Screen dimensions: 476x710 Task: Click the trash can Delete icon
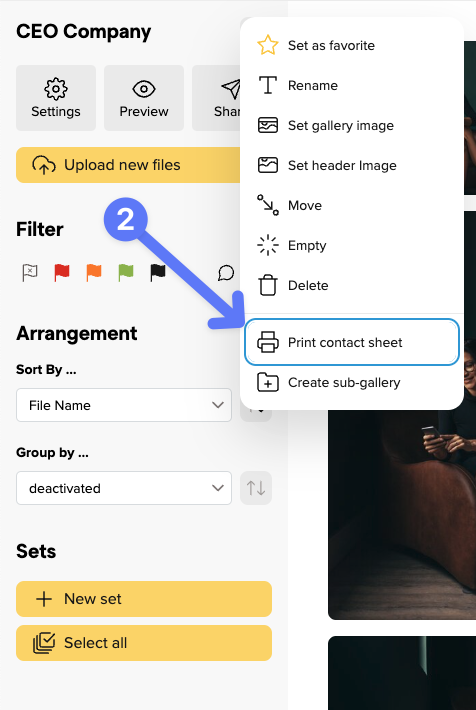[x=268, y=285]
